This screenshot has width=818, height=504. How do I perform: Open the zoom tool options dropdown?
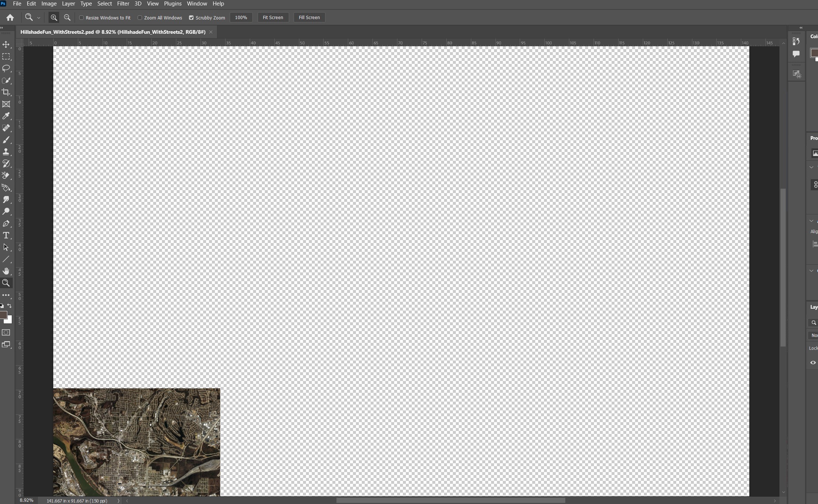click(x=39, y=17)
